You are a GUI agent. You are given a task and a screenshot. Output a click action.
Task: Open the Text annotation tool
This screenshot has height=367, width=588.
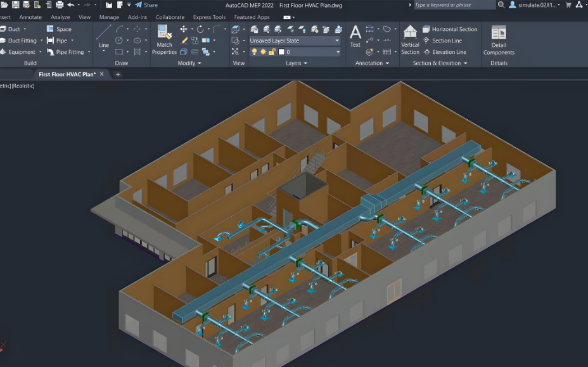[x=355, y=36]
